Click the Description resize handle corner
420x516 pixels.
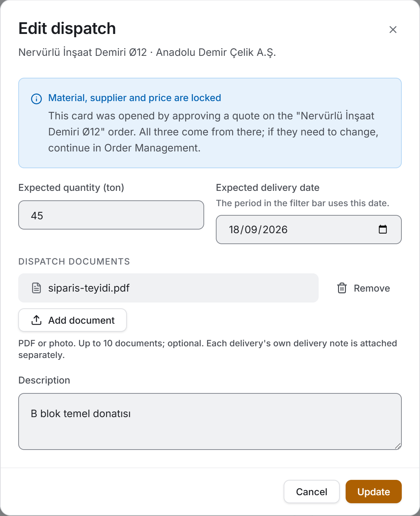click(x=398, y=446)
